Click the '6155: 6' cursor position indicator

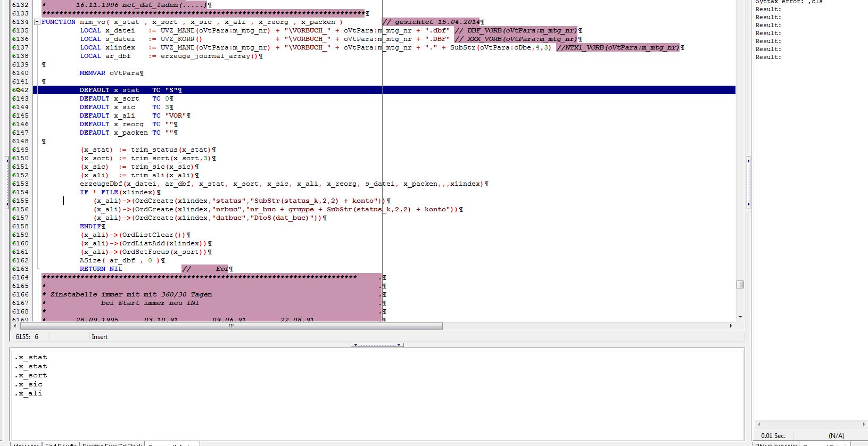pos(27,337)
